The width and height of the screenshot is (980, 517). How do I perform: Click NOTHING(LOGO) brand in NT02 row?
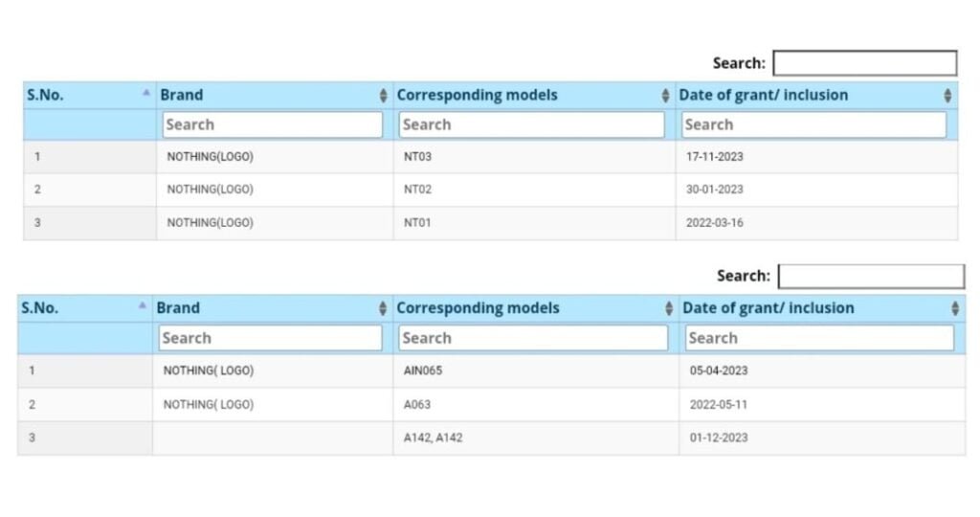(210, 190)
